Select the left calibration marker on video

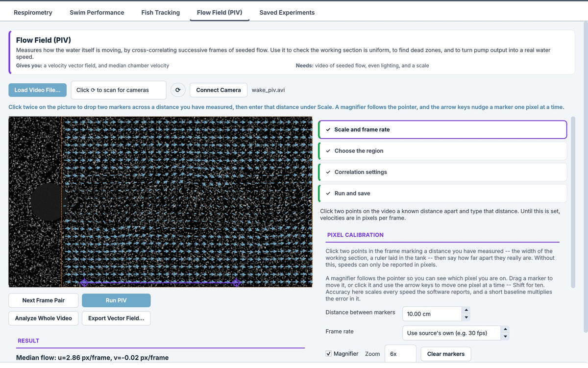pyautogui.click(x=84, y=283)
